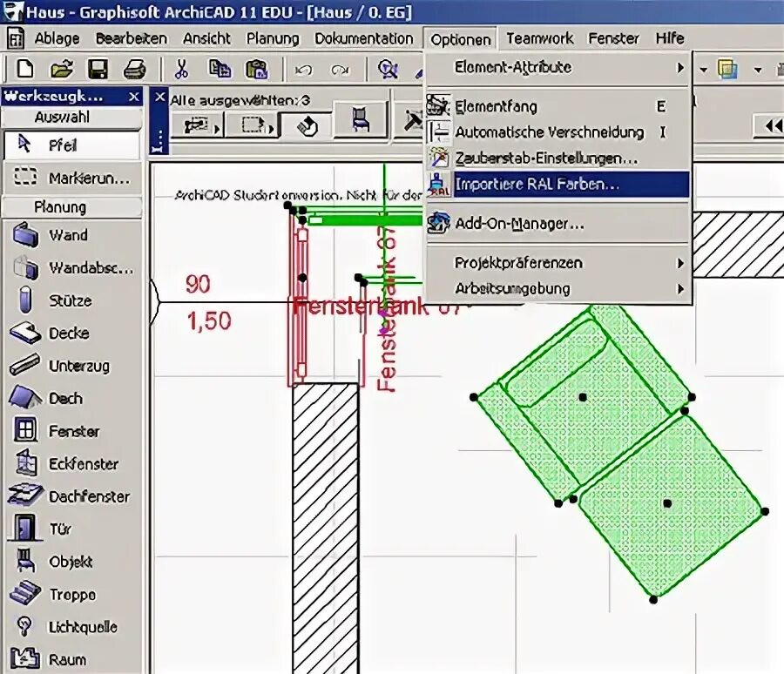Open the Add-On-Manager entry

(x=558, y=224)
